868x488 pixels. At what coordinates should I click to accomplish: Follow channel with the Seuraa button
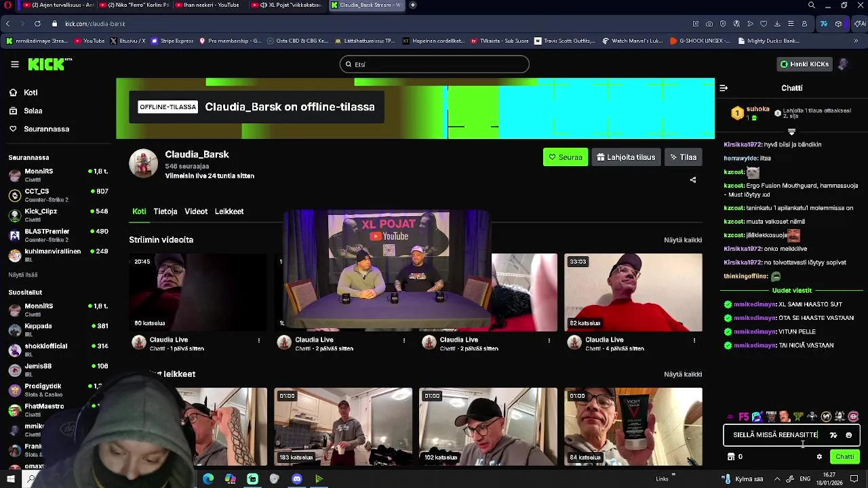point(566,157)
